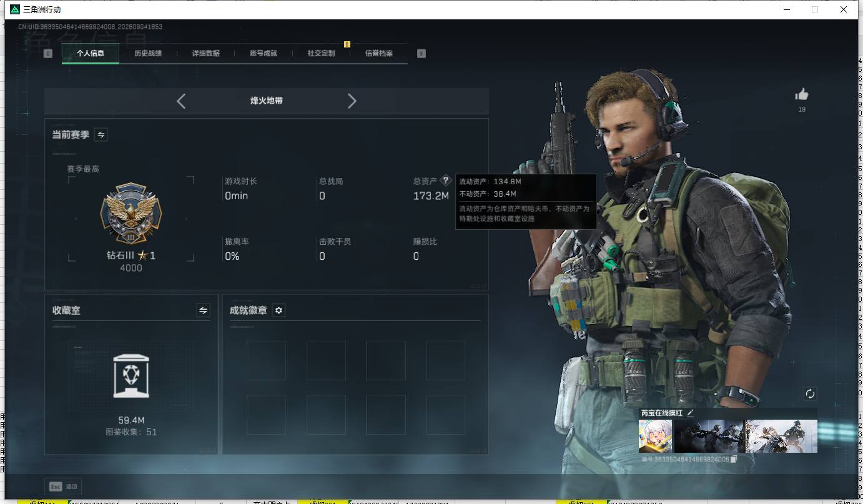
Task: Click the rotate character refresh icon
Action: tap(810, 393)
